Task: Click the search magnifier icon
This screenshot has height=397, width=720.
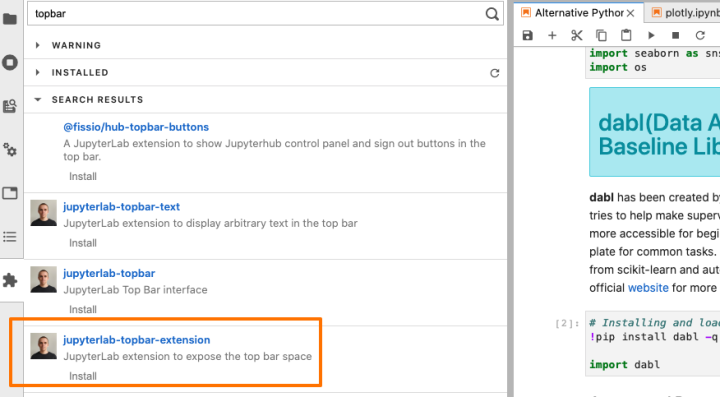Action: [492, 14]
